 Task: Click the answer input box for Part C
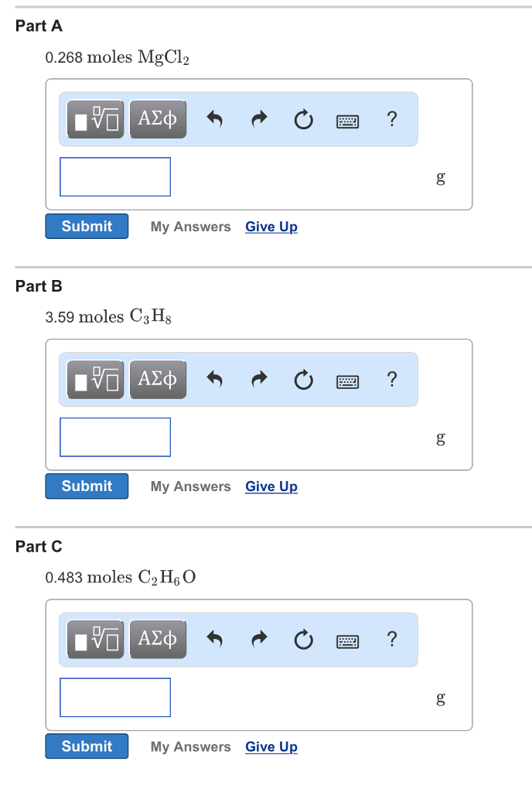(x=114, y=697)
